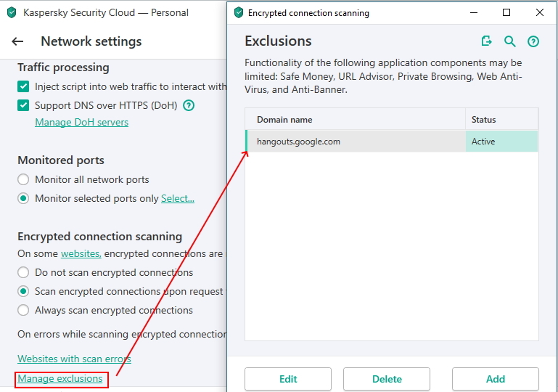Select Monitor selected ports only option
The height and width of the screenshot is (392, 558).
[23, 198]
